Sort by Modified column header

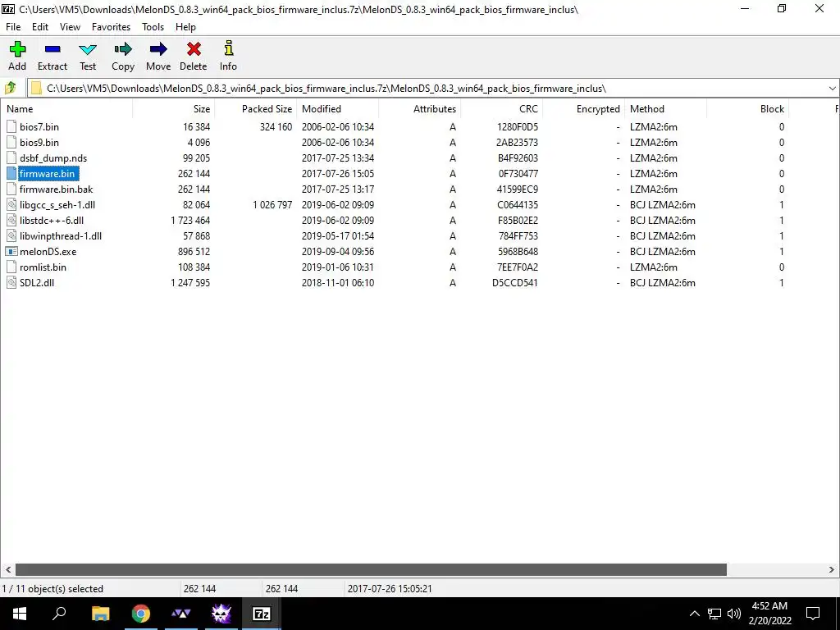[337, 109]
